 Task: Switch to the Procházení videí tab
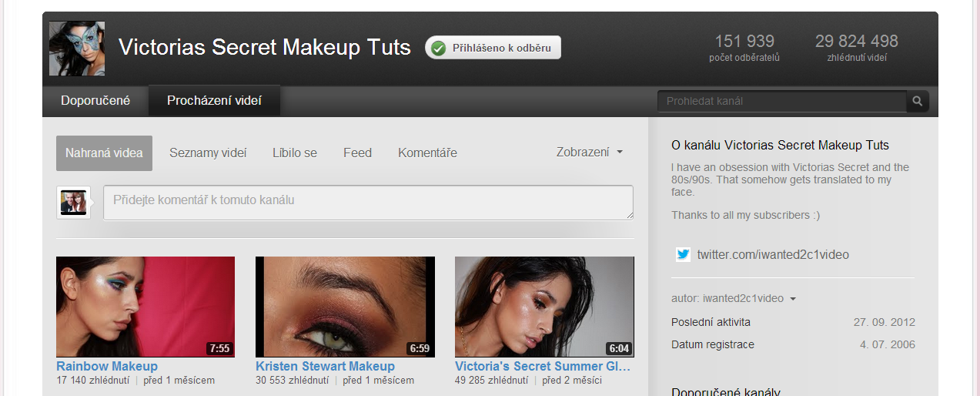(x=214, y=101)
